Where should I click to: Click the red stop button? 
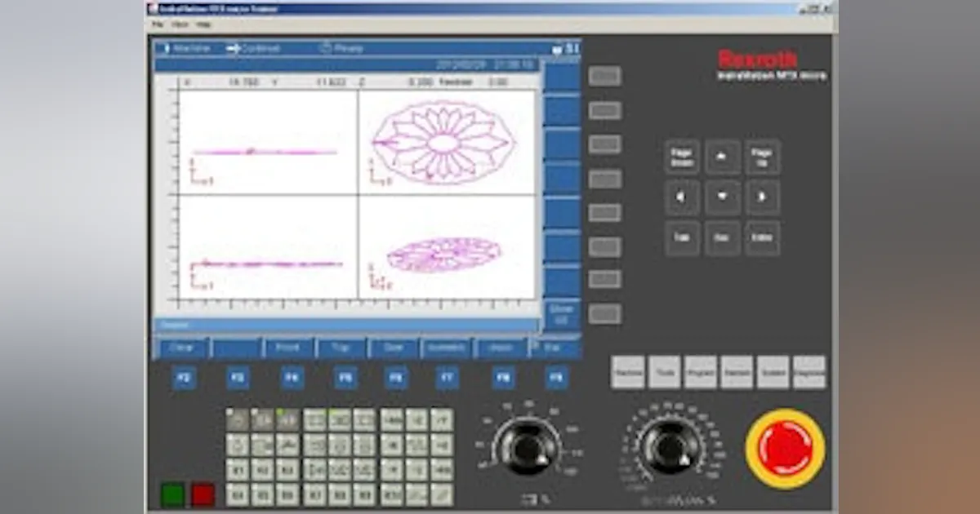point(203,494)
